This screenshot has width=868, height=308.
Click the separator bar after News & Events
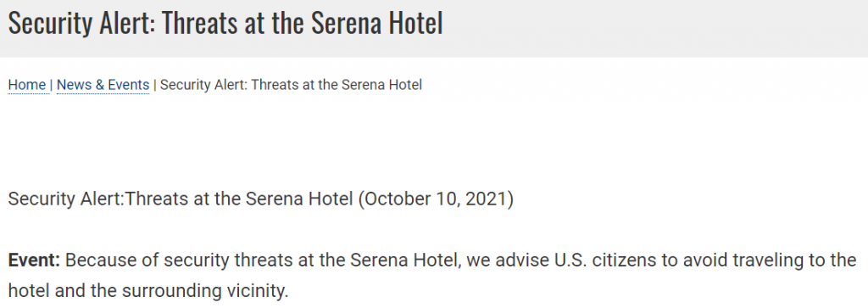tap(154, 85)
